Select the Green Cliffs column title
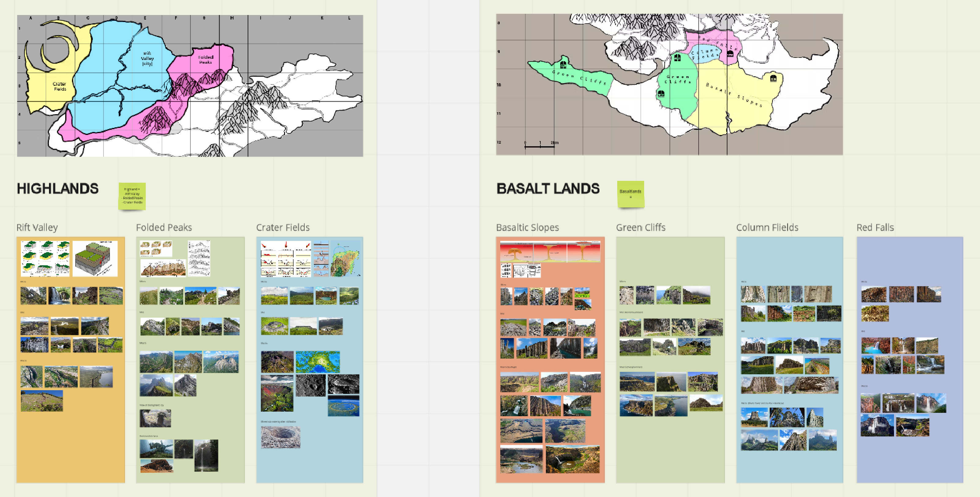 tap(641, 227)
